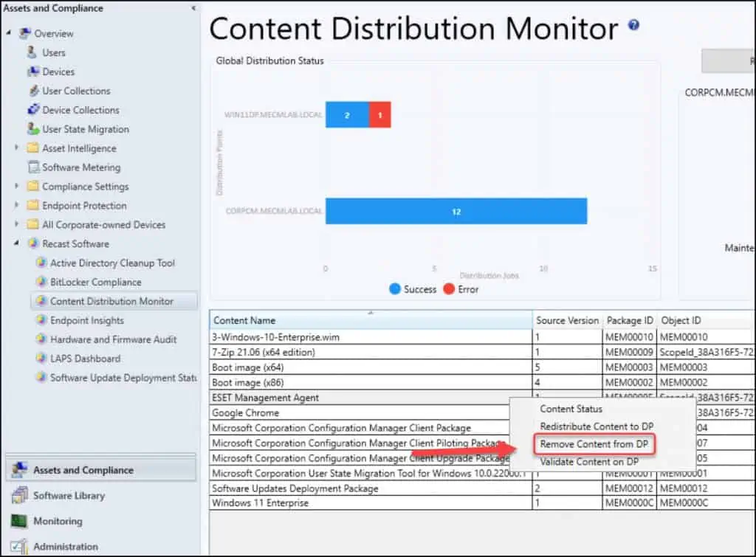Collapse the navigation pane with the arrow
This screenshot has width=756, height=557.
pos(193,7)
